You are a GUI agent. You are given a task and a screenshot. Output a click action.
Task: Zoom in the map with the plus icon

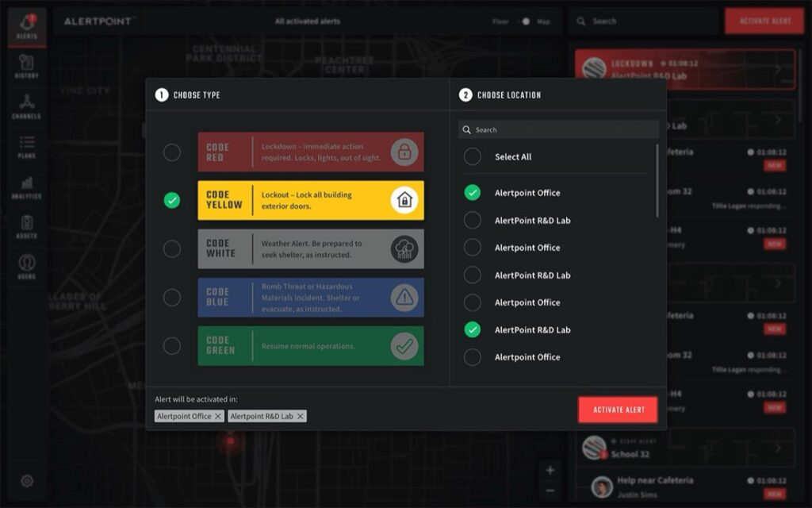(x=550, y=470)
